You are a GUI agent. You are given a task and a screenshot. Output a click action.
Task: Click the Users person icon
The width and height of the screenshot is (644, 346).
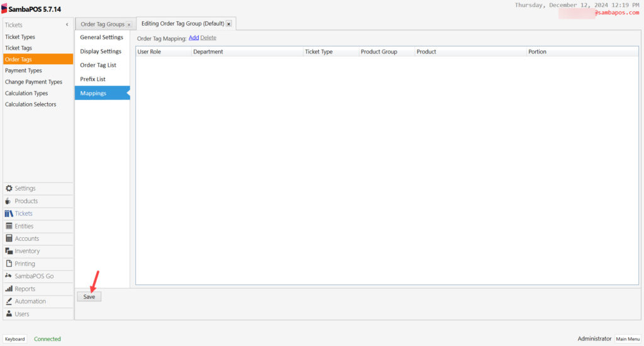click(x=9, y=314)
